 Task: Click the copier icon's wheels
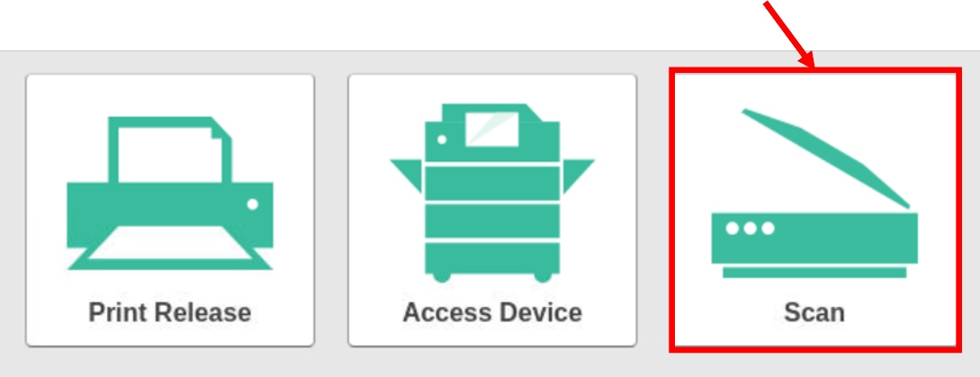click(492, 277)
